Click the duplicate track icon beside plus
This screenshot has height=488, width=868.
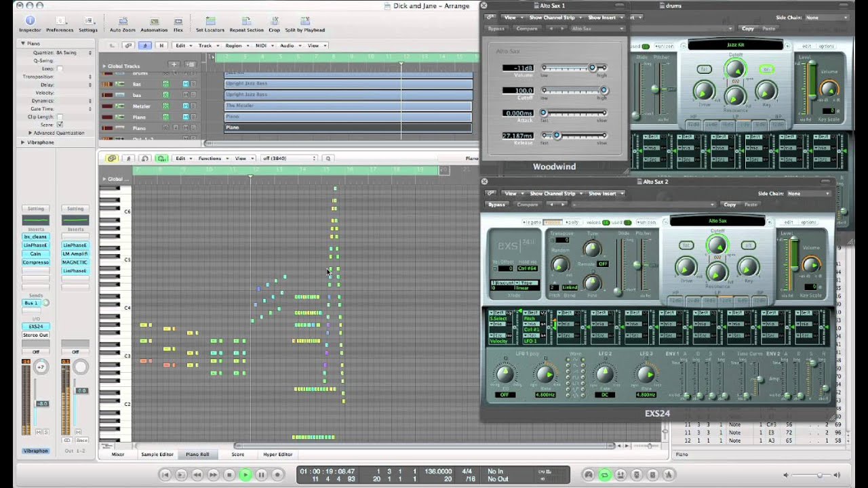(191, 65)
